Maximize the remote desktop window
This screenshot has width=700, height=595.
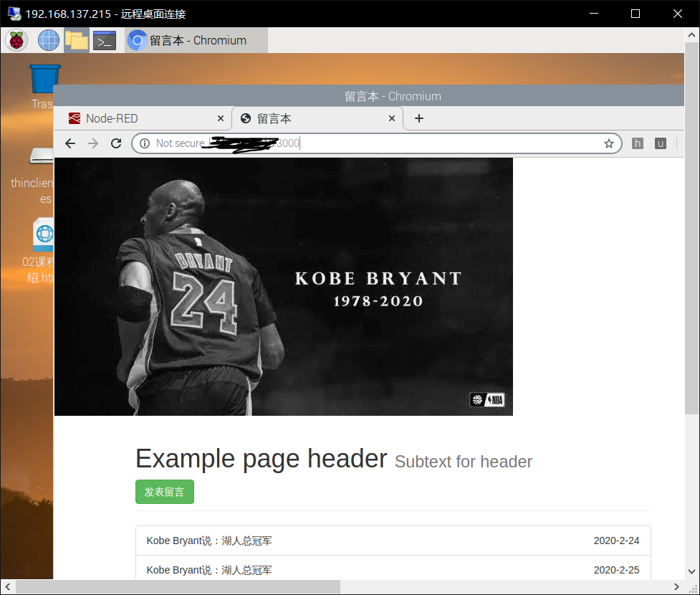point(636,14)
